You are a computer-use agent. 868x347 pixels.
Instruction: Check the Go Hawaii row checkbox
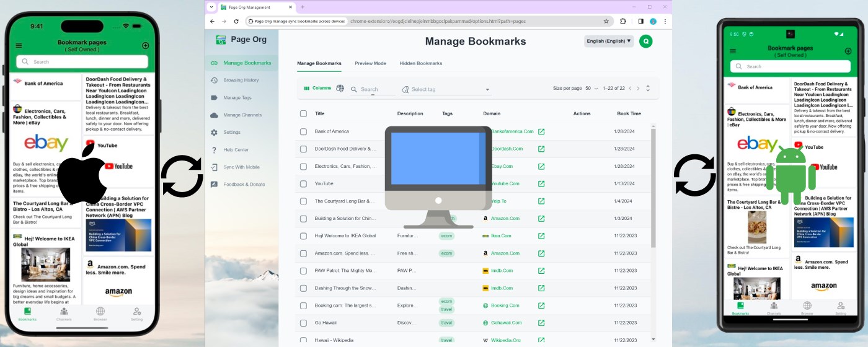[303, 323]
